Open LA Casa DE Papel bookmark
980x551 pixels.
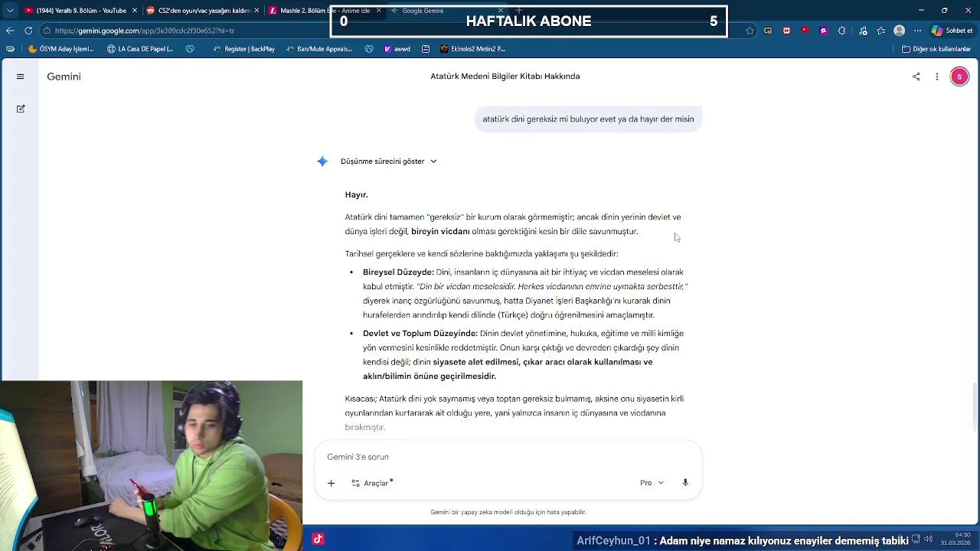click(x=140, y=49)
